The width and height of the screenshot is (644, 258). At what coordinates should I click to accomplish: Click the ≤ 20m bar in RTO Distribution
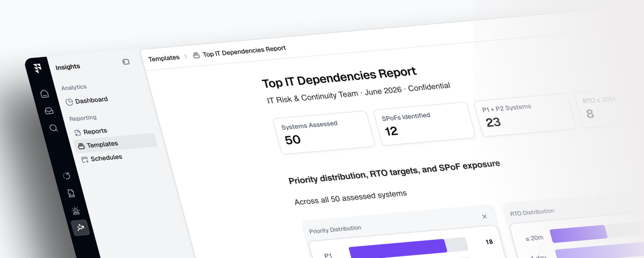pyautogui.click(x=579, y=234)
